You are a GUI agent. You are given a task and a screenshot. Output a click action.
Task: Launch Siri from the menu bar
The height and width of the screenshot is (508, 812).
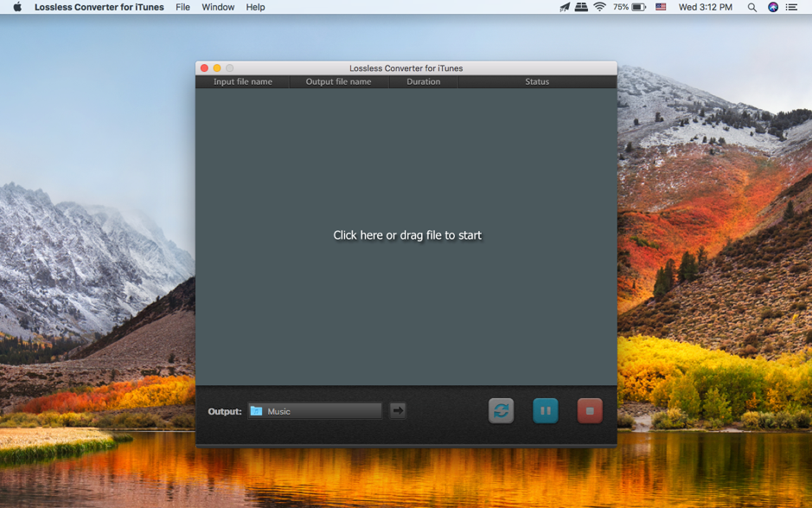click(773, 7)
